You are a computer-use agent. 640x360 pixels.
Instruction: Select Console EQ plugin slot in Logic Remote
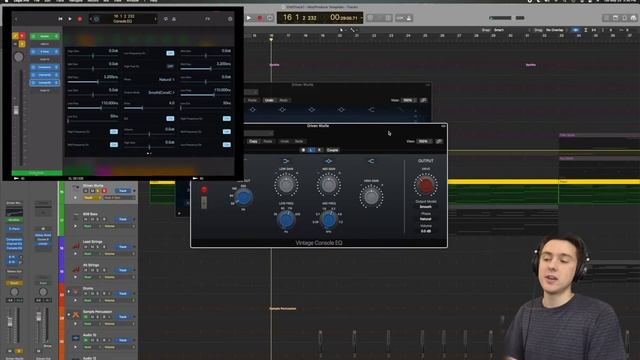click(x=44, y=82)
